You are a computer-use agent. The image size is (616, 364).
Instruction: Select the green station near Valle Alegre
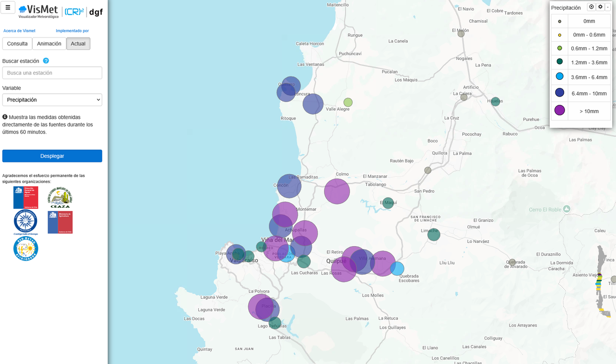348,102
